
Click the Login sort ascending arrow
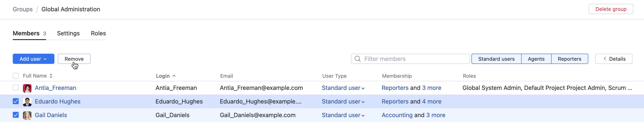click(x=174, y=76)
